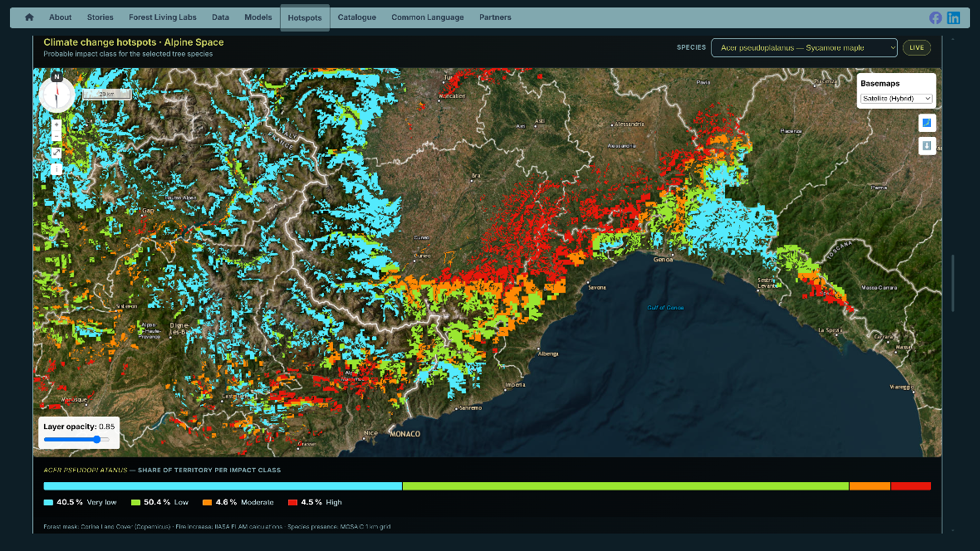980x551 pixels.
Task: Click the Low green bar segment
Action: click(625, 486)
